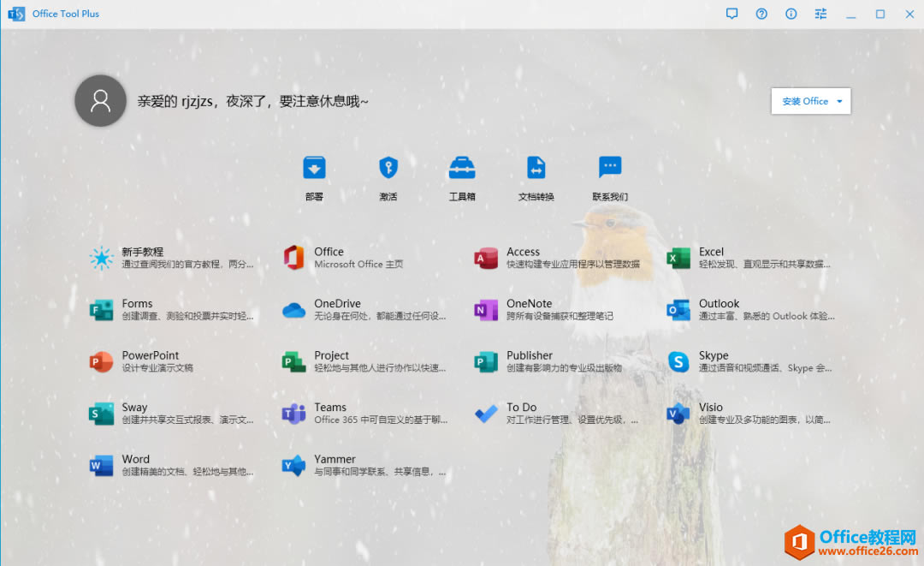Click the Sway title text
Image resolution: width=924 pixels, height=566 pixels.
click(134, 408)
